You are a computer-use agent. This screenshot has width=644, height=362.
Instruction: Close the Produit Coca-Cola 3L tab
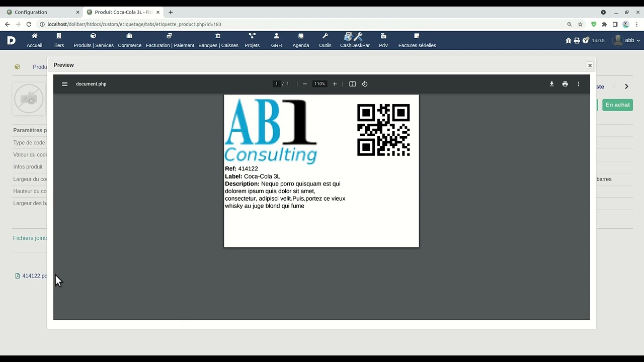point(158,12)
